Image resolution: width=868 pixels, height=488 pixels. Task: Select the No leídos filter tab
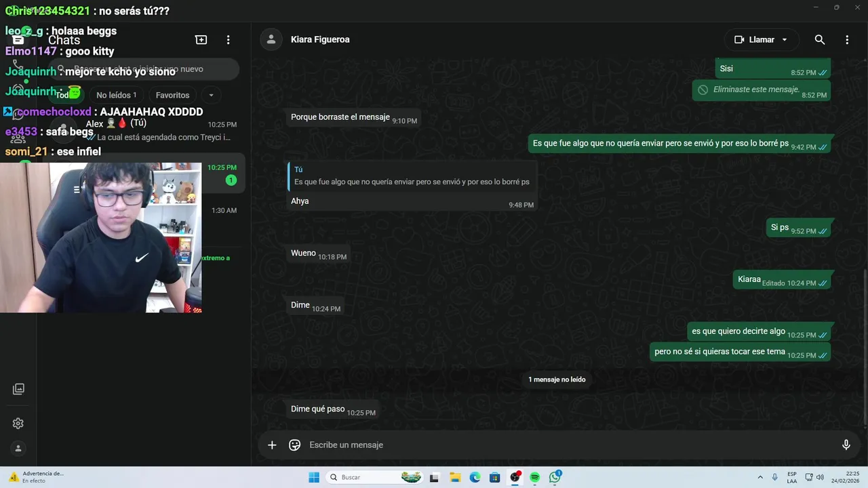point(116,95)
